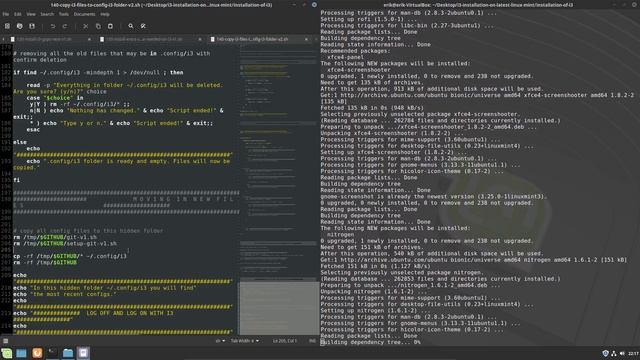Open a file using the toolbar open icon
This screenshot has width=640, height=360.
click(x=20, y=26)
